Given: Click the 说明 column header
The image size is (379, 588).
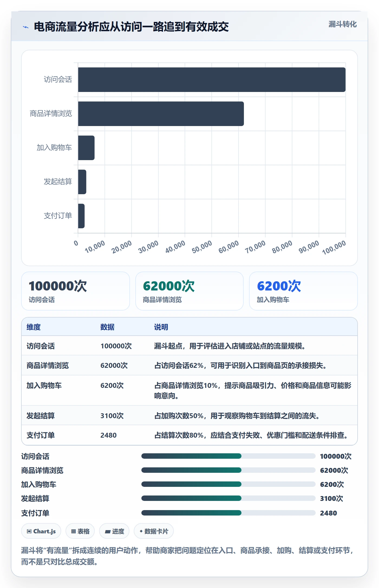Looking at the screenshot, I should coord(161,327).
